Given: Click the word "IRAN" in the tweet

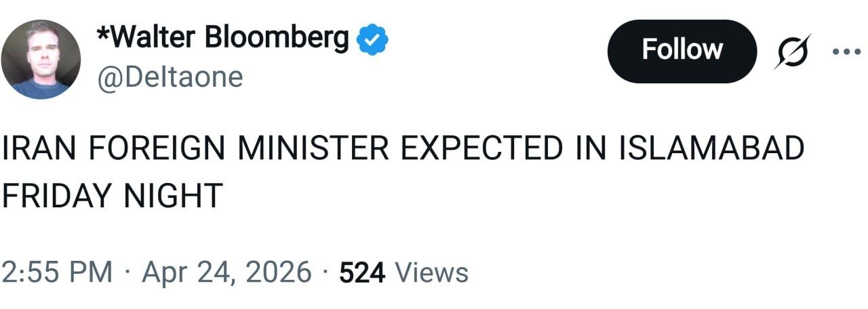Looking at the screenshot, I should pyautogui.click(x=40, y=150).
